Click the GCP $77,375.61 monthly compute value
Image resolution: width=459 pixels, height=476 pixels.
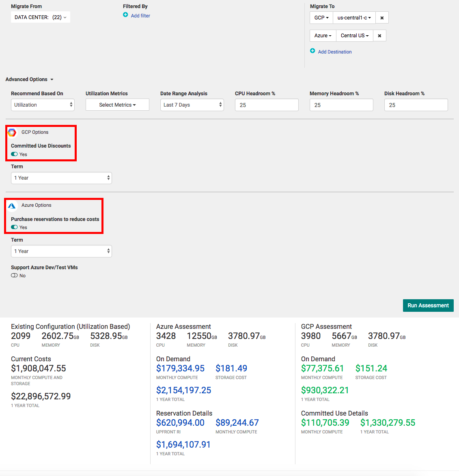(x=322, y=369)
